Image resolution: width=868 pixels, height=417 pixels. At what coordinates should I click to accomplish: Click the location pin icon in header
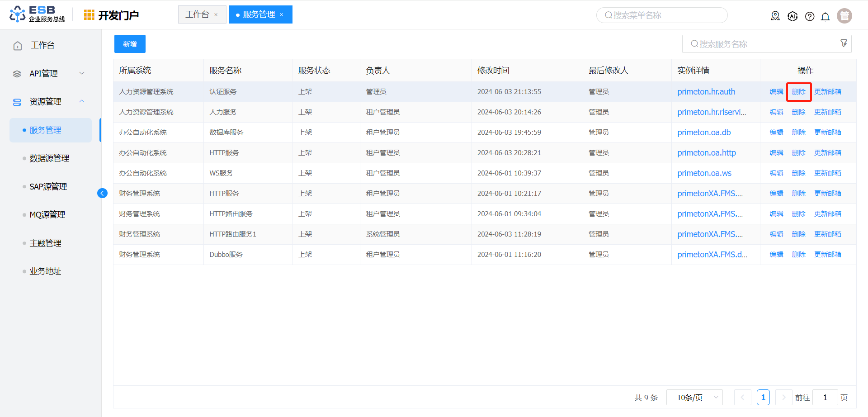(775, 16)
